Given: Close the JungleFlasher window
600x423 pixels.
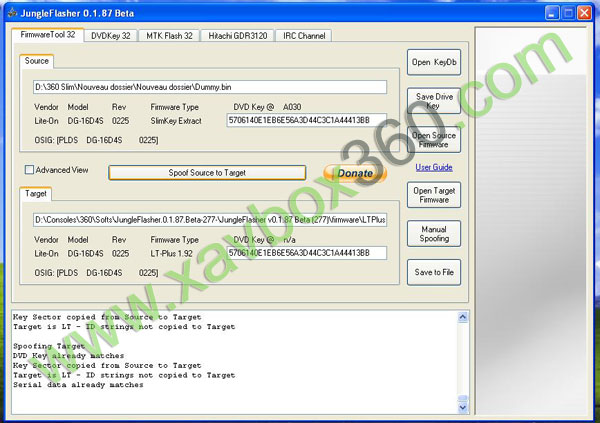Looking at the screenshot, I should (584, 13).
